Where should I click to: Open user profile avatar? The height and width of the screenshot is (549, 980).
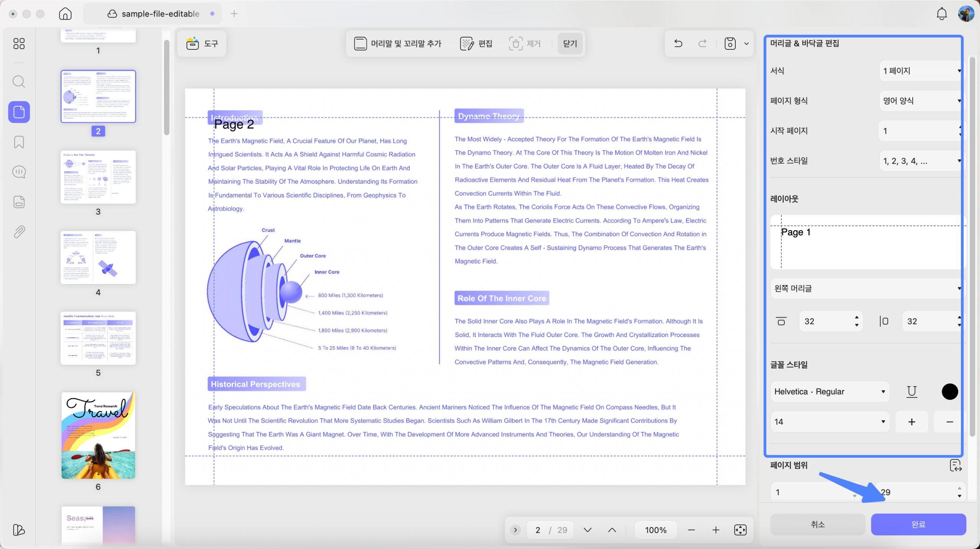point(966,14)
